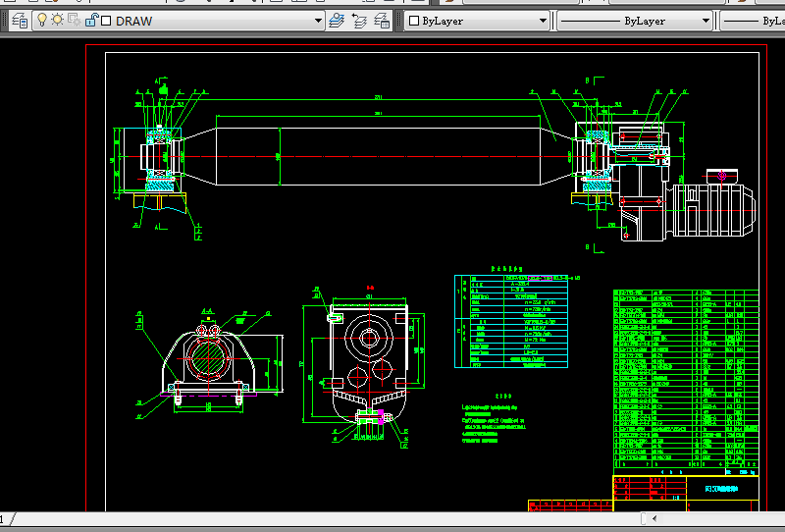
Task: Click the DRAW layer color square
Action: pyautogui.click(x=106, y=21)
